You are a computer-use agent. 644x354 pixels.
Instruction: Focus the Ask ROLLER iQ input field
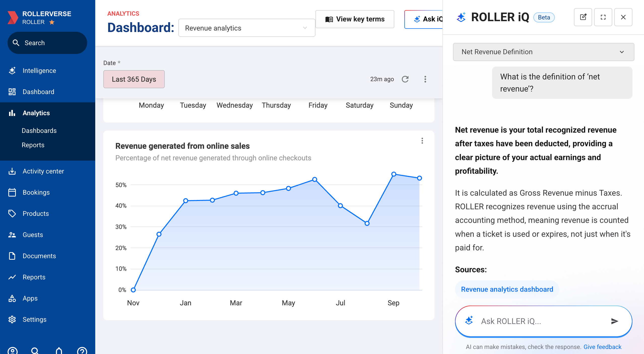point(542,321)
